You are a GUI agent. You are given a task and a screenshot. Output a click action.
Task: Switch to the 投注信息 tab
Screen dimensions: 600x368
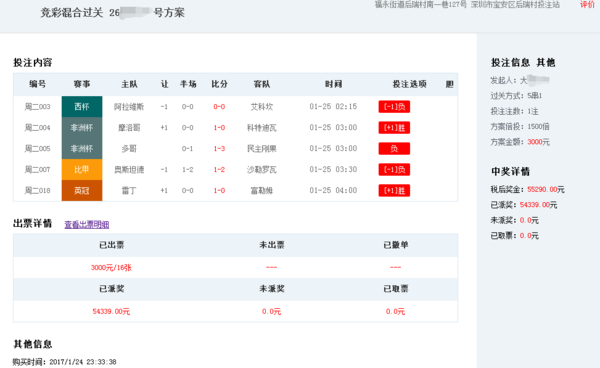tap(510, 62)
